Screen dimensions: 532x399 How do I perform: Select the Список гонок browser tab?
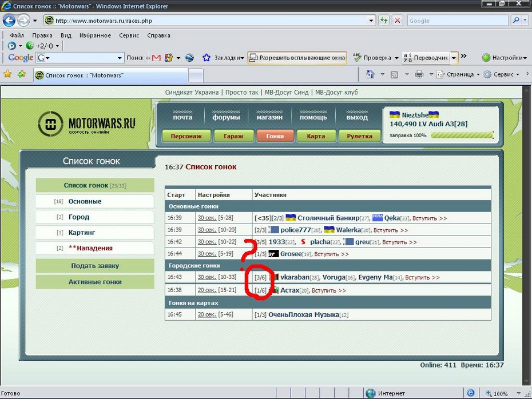tap(110, 75)
